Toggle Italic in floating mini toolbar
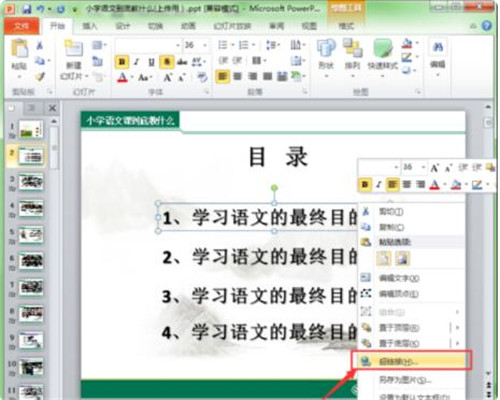 pyautogui.click(x=379, y=184)
